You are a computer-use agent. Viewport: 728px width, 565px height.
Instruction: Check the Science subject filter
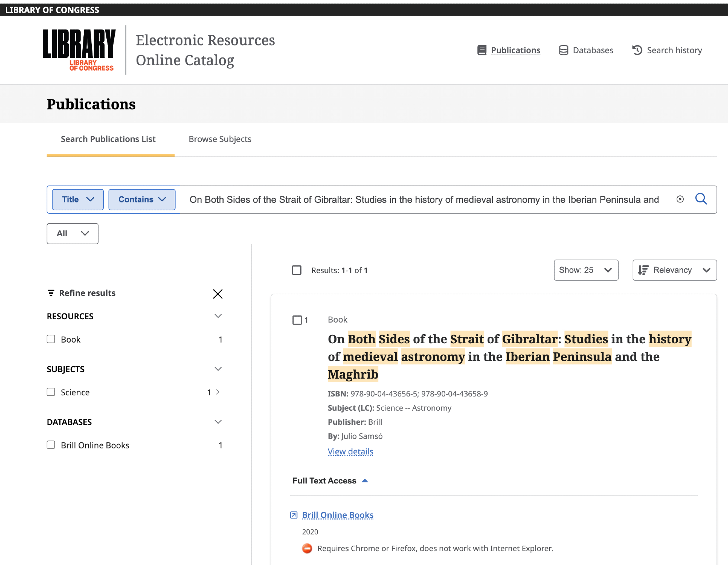click(51, 392)
